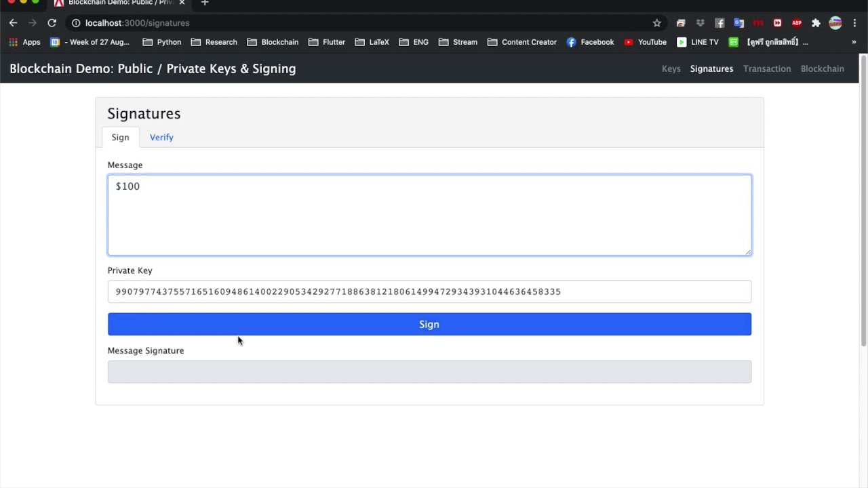Go to the Transaction page
This screenshot has height=488, width=868.
click(x=767, y=68)
